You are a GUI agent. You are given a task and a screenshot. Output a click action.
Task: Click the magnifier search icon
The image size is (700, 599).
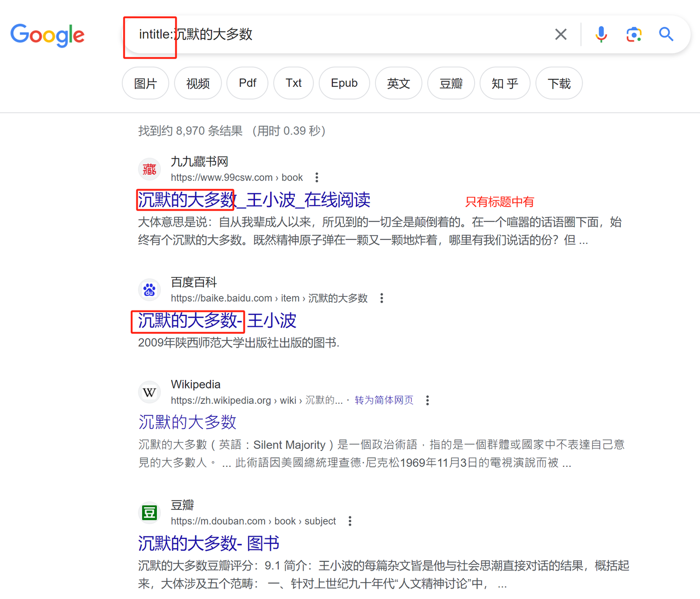click(x=666, y=34)
